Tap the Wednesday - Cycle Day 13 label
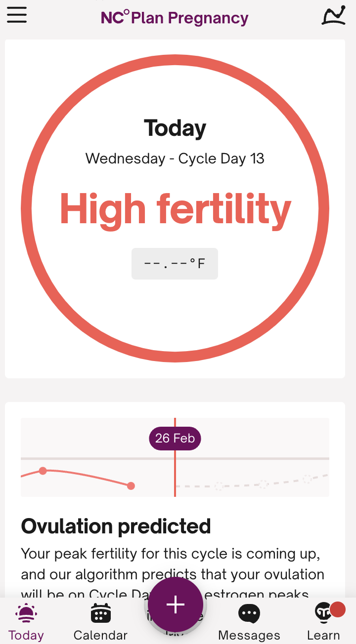The width and height of the screenshot is (356, 644). tap(175, 159)
